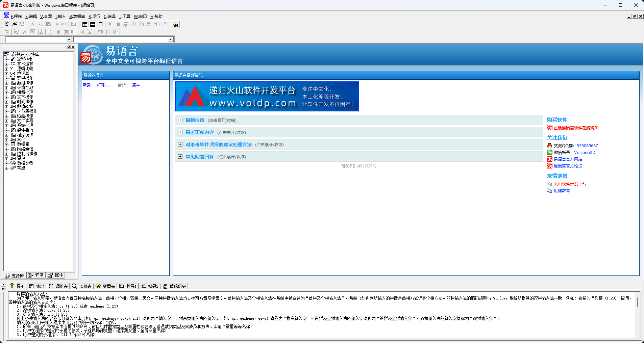This screenshot has width=644, height=343.
Task: Open the C.编译 menu
Action: [x=109, y=17]
